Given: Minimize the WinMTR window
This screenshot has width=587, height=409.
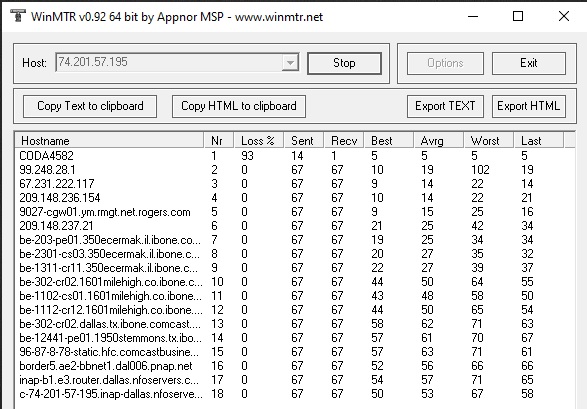Looking at the screenshot, I should pyautogui.click(x=473, y=16).
